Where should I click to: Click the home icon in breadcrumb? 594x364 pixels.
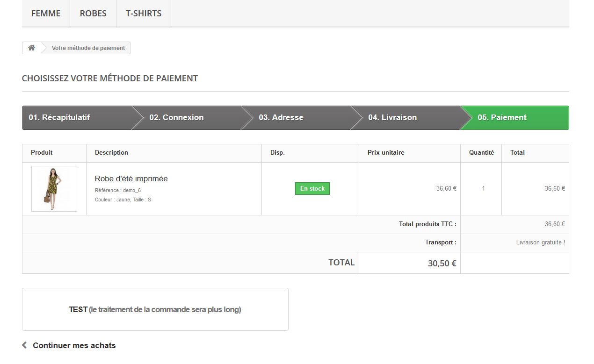pos(32,48)
